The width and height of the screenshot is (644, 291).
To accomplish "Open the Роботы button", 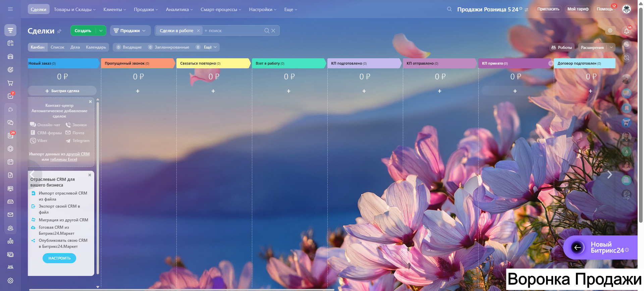I will click(562, 47).
